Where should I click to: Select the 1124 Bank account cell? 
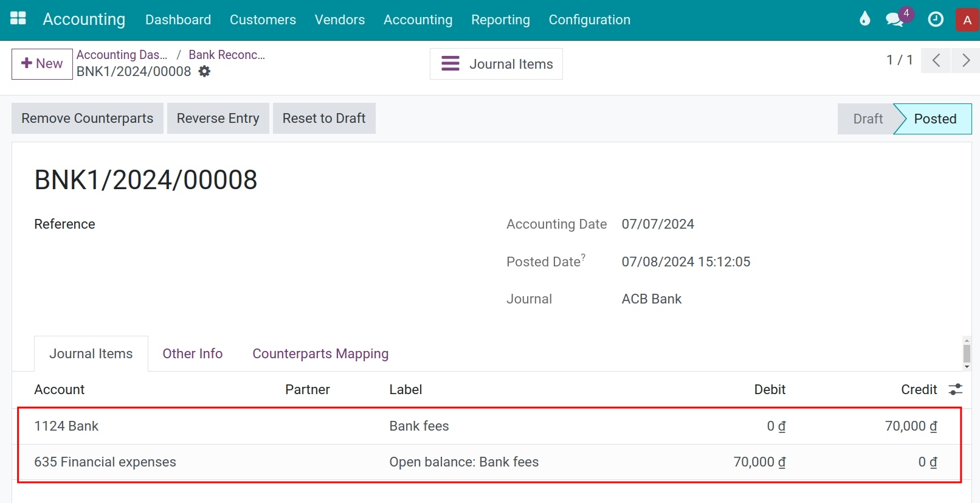(66, 426)
